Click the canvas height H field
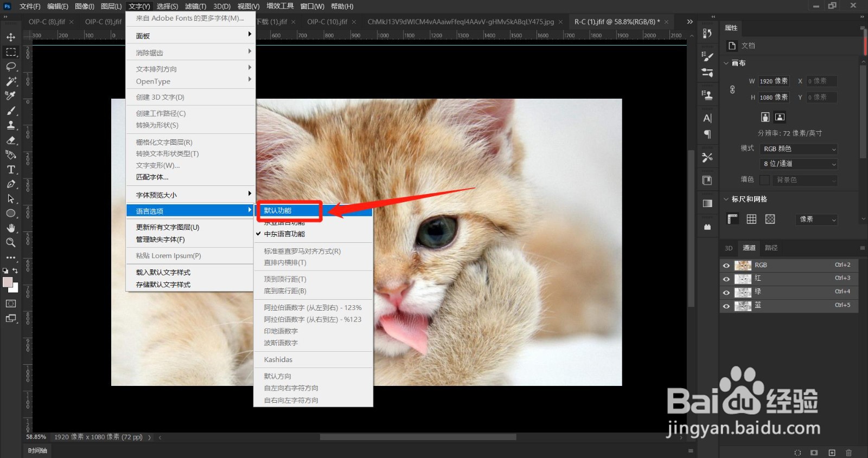The width and height of the screenshot is (868, 458). coord(774,98)
